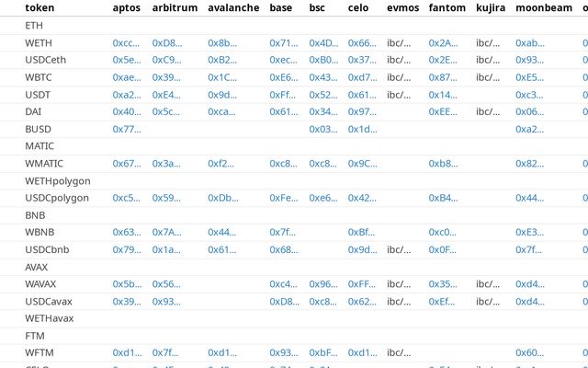The height and width of the screenshot is (368, 588).
Task: Open the WETH address link under aptos
Action: pos(127,43)
